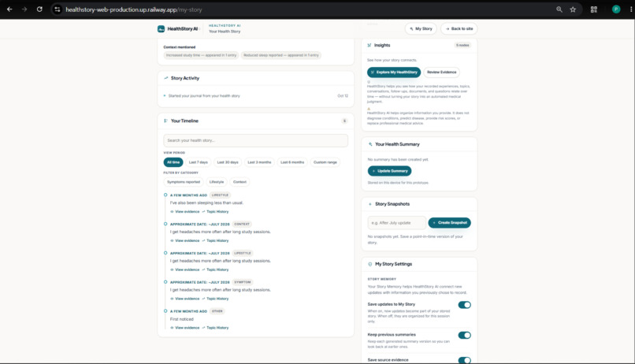Image resolution: width=635 pixels, height=364 pixels.
Task: Click the Story Activity heading icon
Action: click(x=165, y=78)
